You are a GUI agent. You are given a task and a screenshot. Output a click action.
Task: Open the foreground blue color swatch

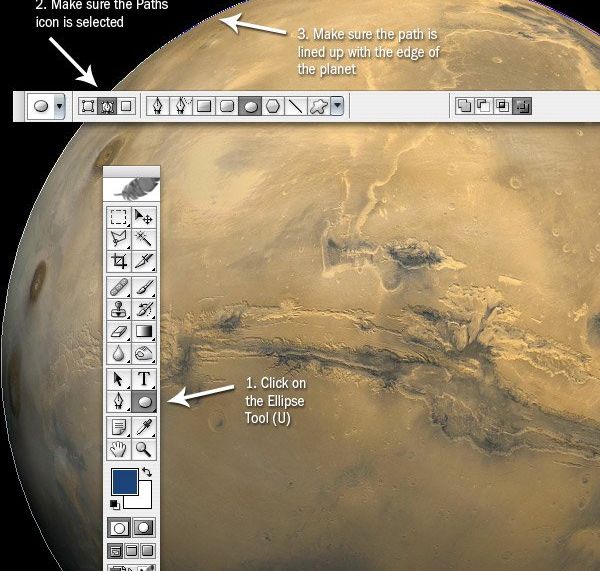(x=125, y=481)
